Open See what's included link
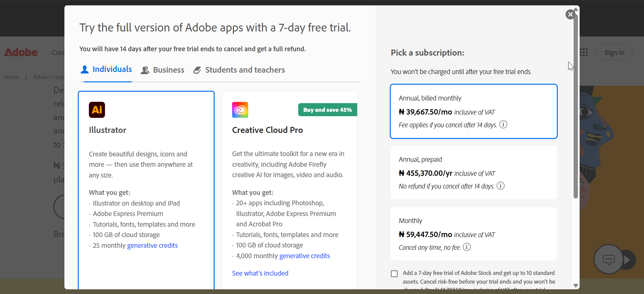This screenshot has height=294, width=644. 260,273
